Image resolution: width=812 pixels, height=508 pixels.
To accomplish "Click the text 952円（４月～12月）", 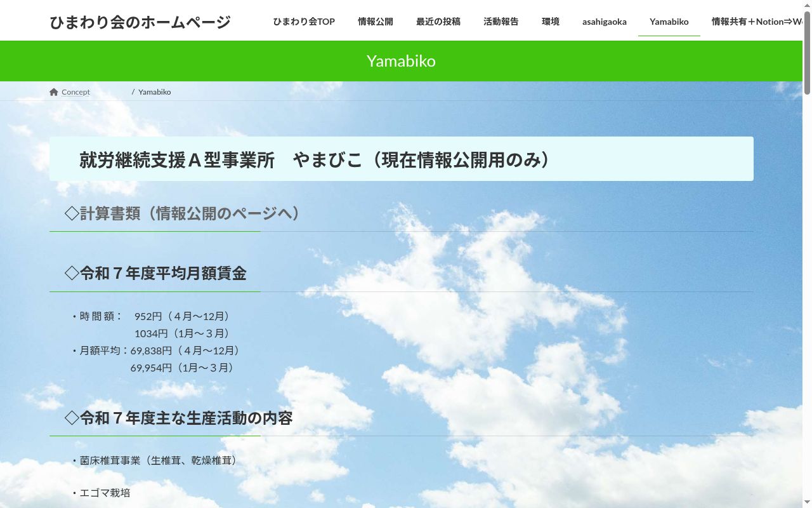I will [x=183, y=316].
